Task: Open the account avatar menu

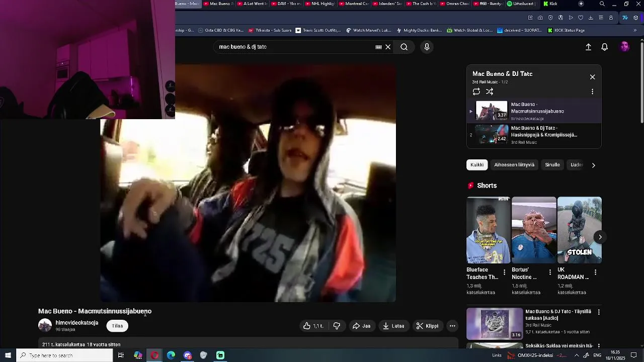Action: [624, 47]
